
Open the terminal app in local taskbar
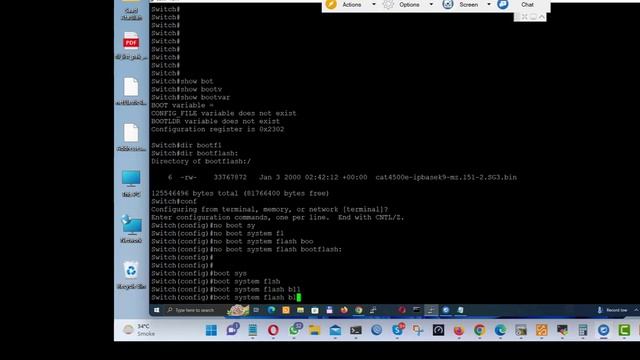coord(356,330)
